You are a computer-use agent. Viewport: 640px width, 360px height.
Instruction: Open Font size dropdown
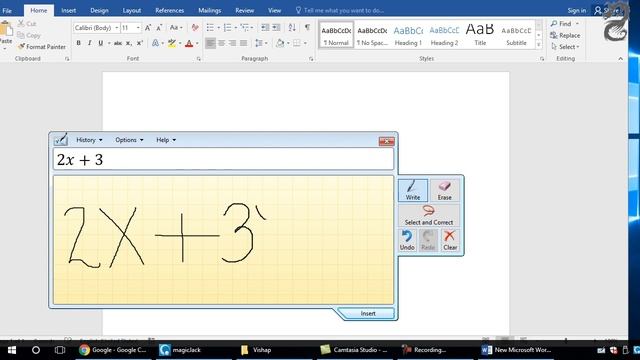(138, 28)
